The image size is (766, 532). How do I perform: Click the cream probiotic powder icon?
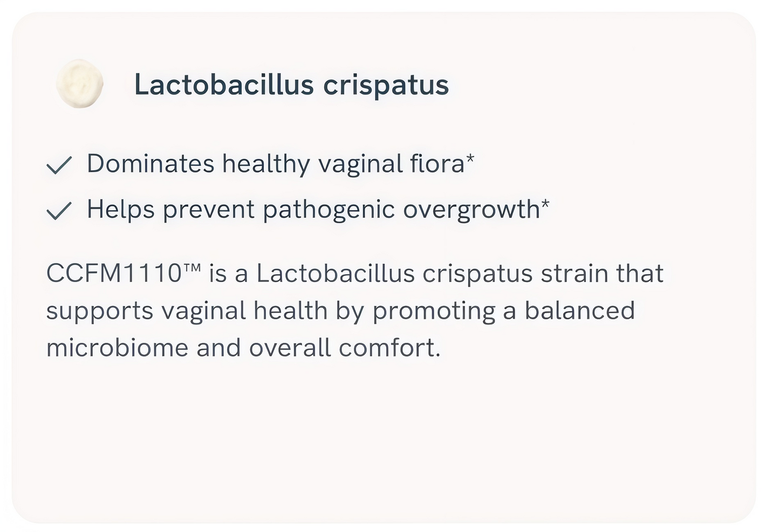(80, 84)
